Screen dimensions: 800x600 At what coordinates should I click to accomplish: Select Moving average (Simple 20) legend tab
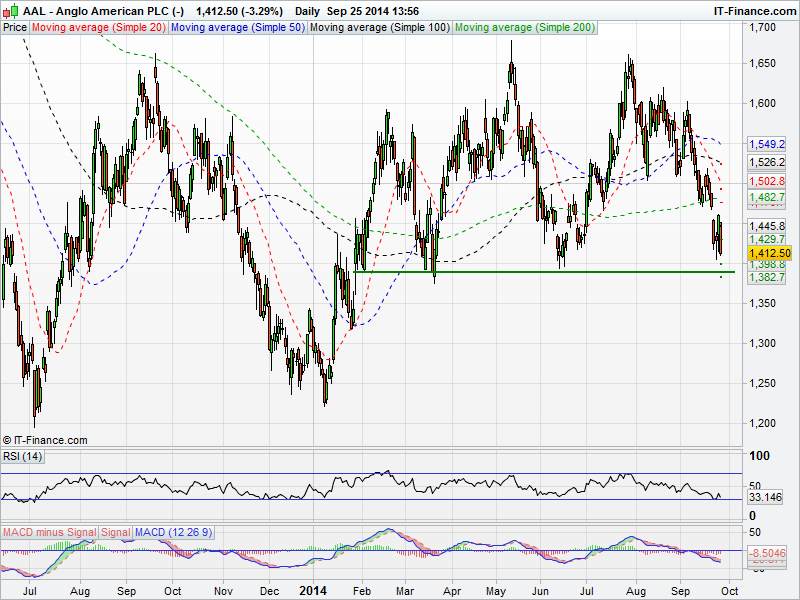98,27
